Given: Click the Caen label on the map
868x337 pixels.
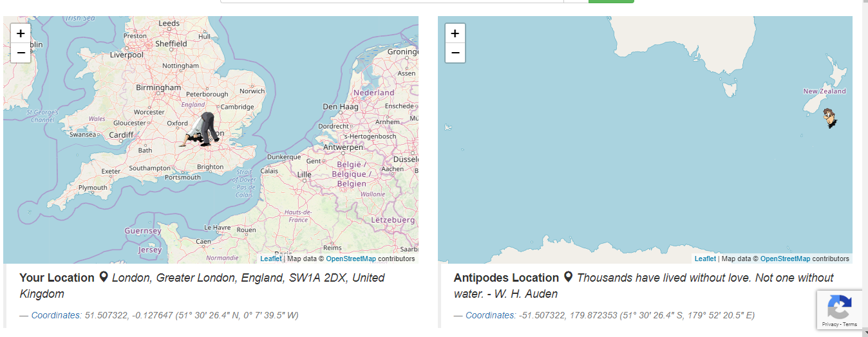Looking at the screenshot, I should point(203,242).
